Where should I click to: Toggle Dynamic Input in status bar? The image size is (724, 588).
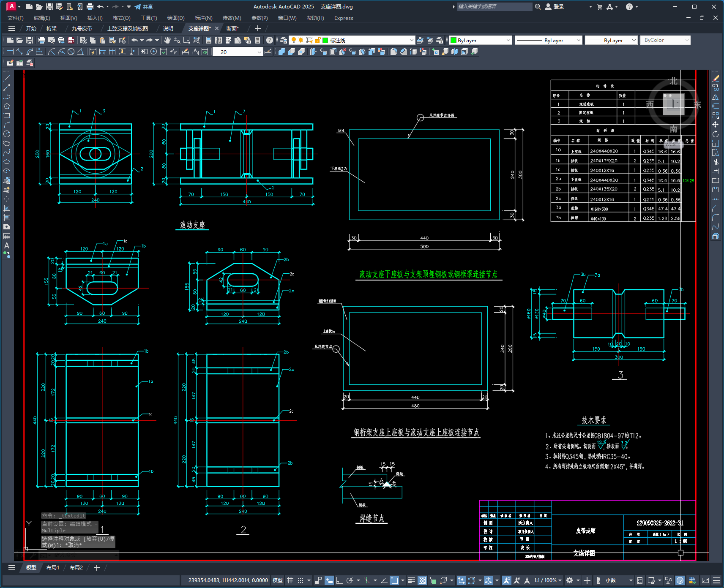coord(329,580)
